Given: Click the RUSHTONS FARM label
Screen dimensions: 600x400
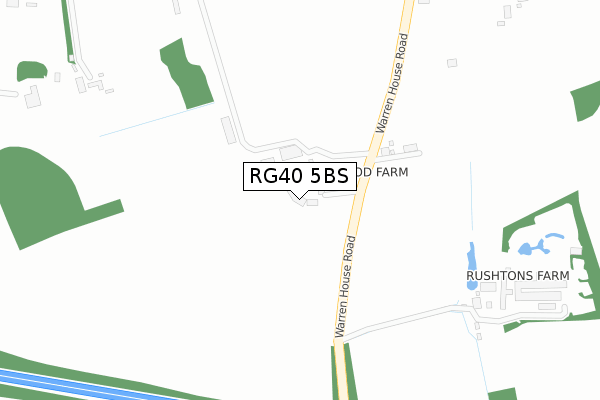Looking at the screenshot, I should 518,276.
